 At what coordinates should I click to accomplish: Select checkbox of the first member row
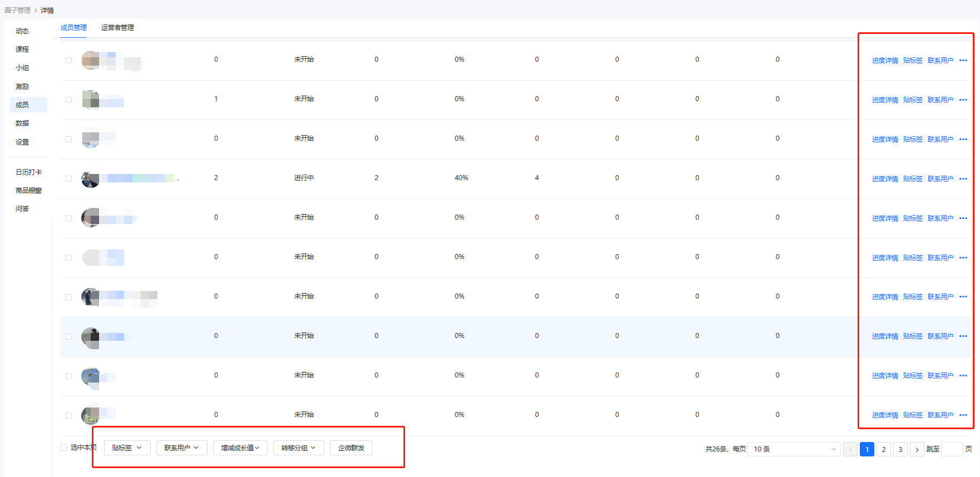(68, 61)
